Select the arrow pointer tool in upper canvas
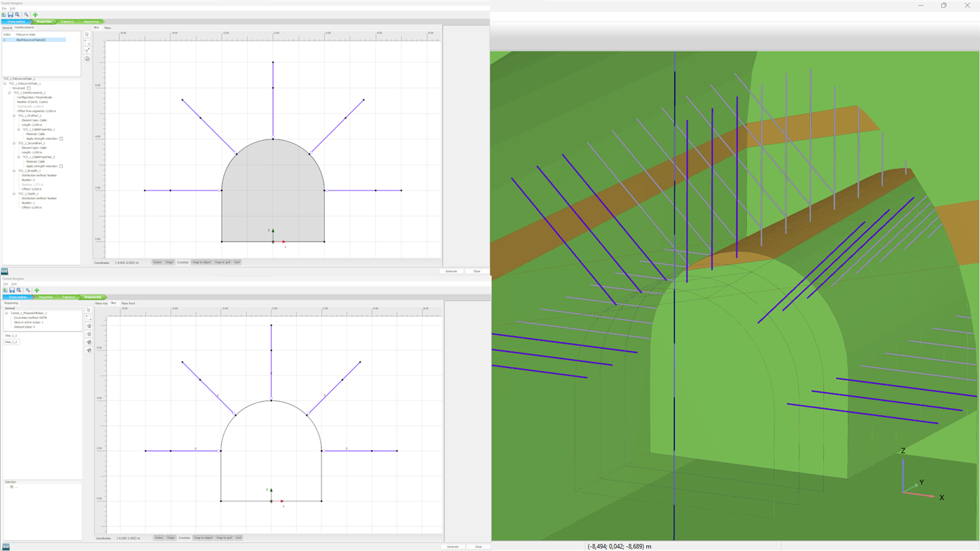 [x=87, y=34]
